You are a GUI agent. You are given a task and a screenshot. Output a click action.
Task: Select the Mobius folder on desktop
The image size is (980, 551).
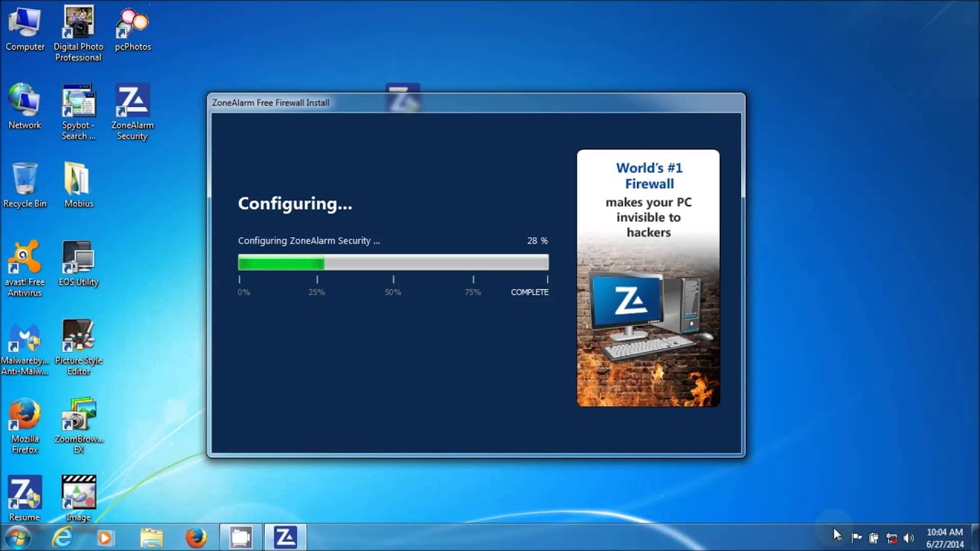pos(78,184)
